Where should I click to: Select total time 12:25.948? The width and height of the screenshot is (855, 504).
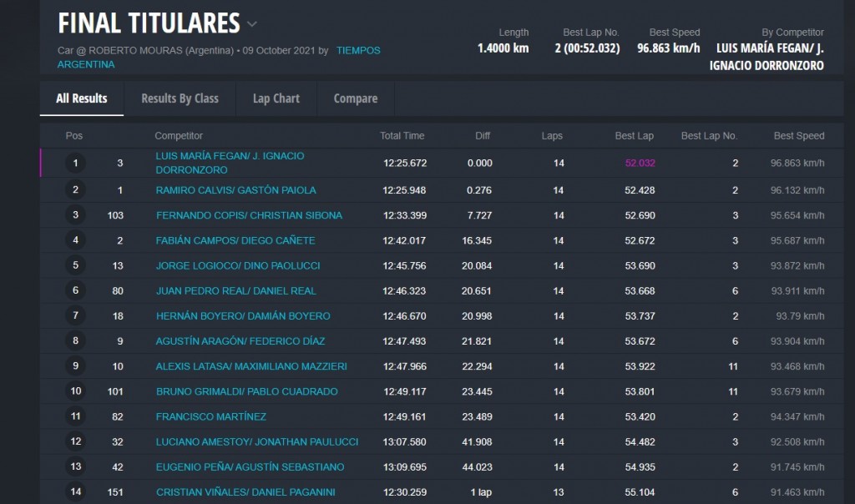point(405,190)
